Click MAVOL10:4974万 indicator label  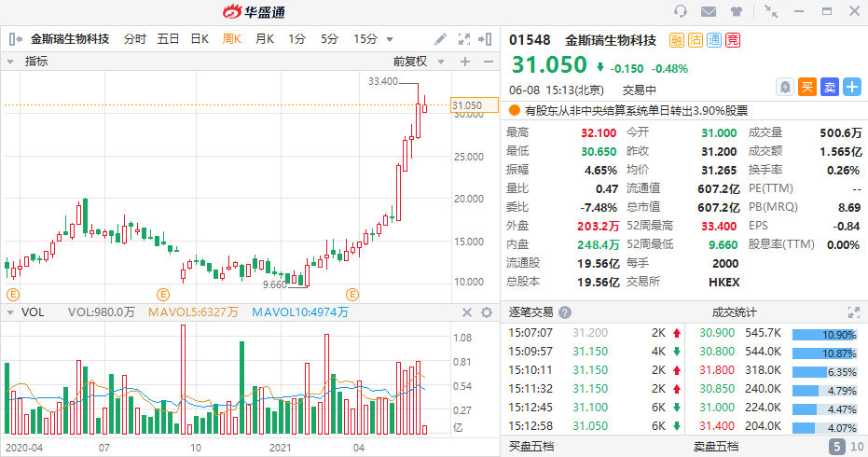tap(300, 312)
